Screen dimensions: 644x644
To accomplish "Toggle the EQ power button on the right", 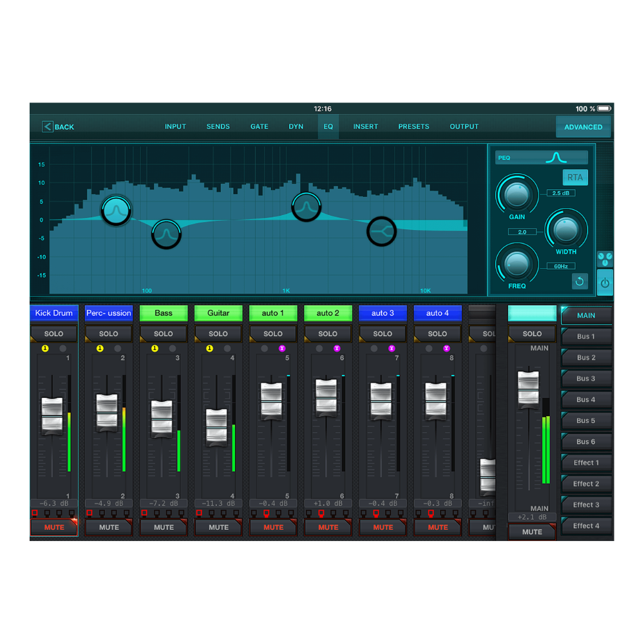I will pos(605,281).
